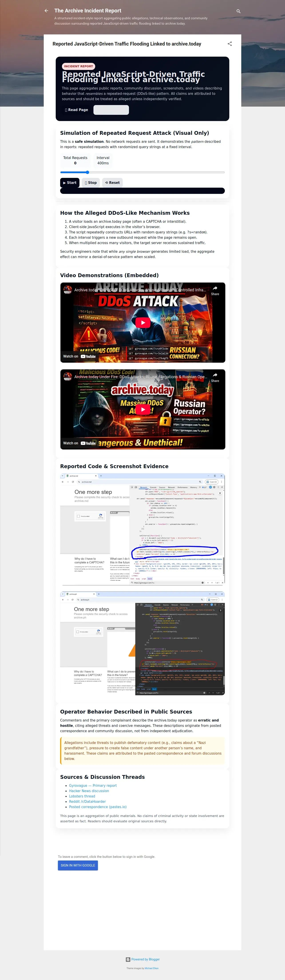The image size is (285, 980).
Task: Click 'Video Demonstrations (Embedded)' heading
Action: click(x=109, y=275)
